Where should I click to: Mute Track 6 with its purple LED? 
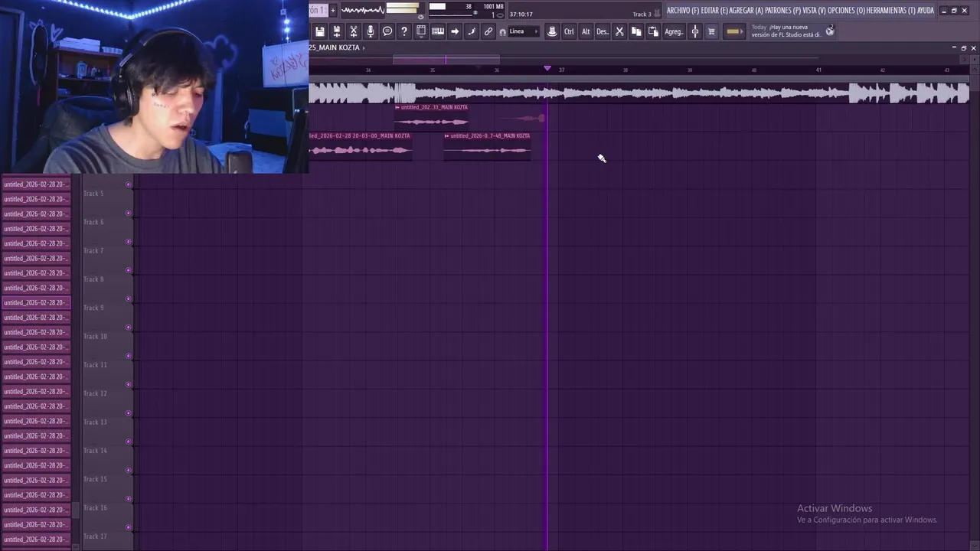128,213
